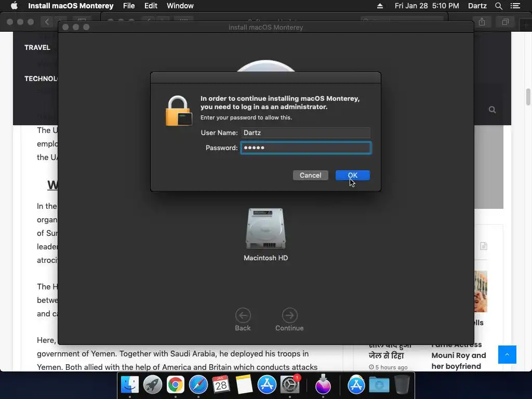
Task: Click the padlock icon in the dialog
Action: point(179,111)
